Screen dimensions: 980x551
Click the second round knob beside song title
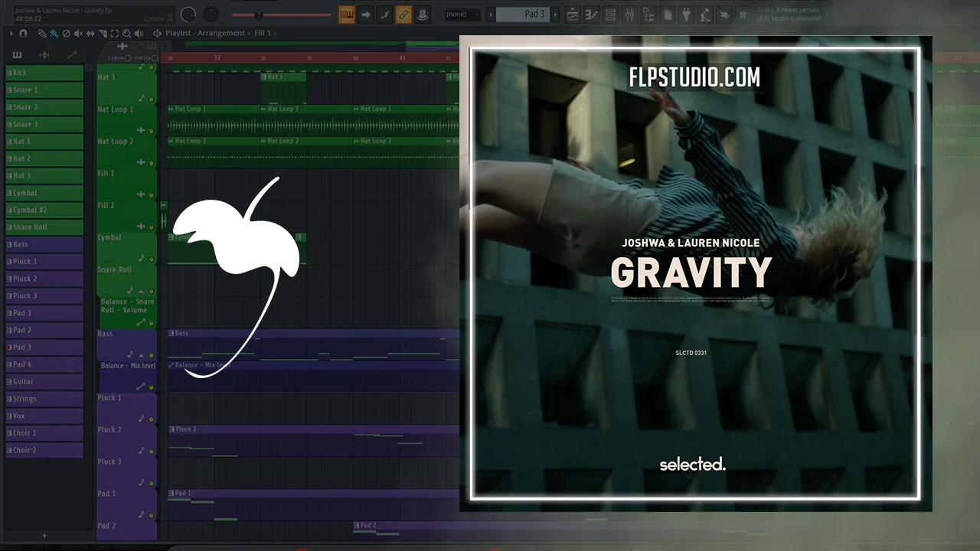pos(211,15)
